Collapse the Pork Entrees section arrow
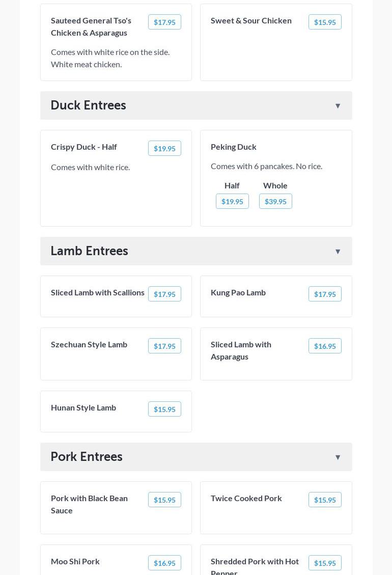 pyautogui.click(x=338, y=457)
